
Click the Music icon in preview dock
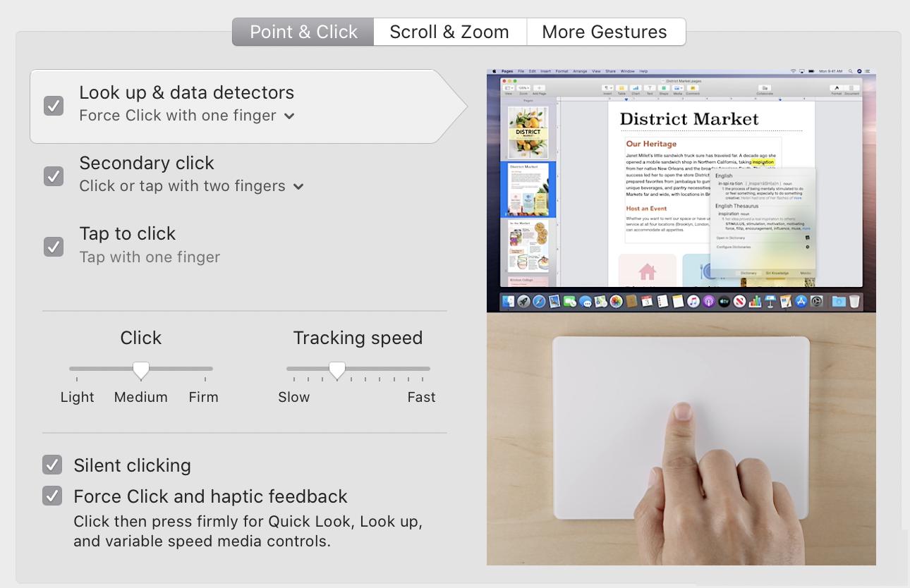point(693,301)
